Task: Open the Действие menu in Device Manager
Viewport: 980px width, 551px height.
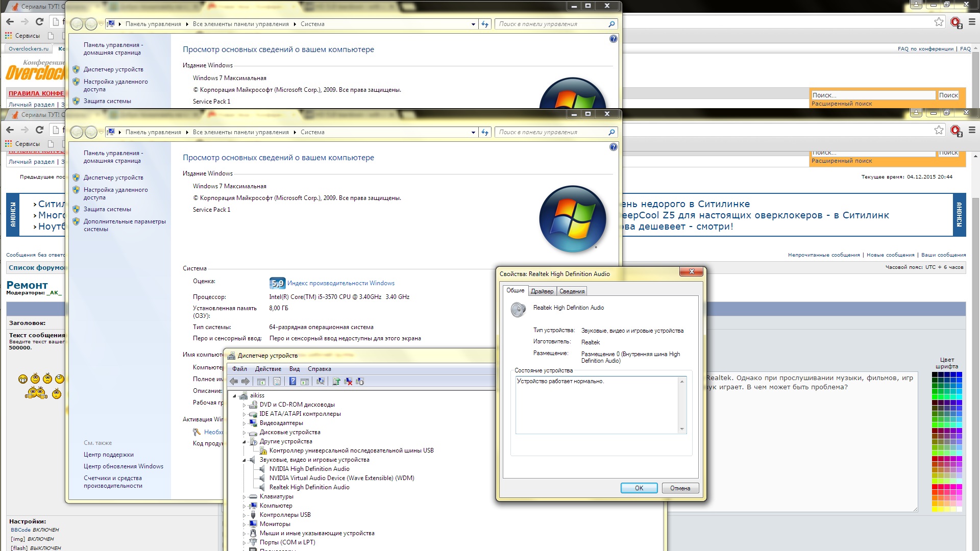Action: point(268,369)
